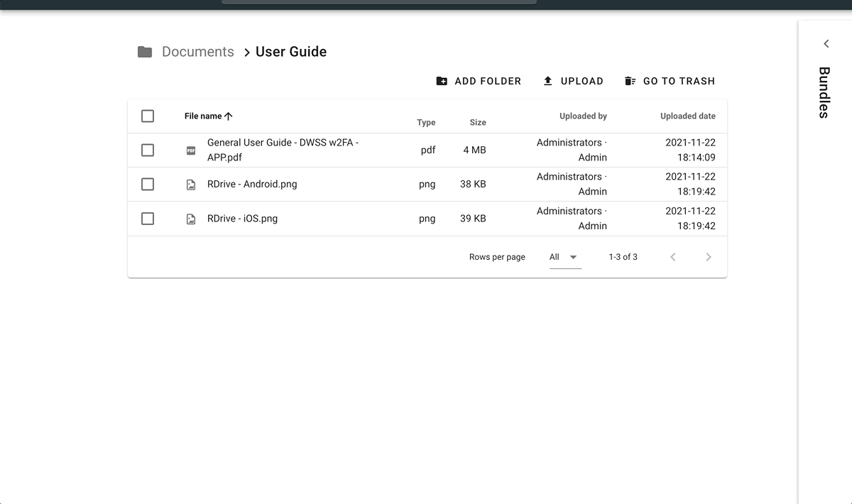Click the folder icon in the breadcrumb
Screen dimensions: 852x504
pos(146,51)
